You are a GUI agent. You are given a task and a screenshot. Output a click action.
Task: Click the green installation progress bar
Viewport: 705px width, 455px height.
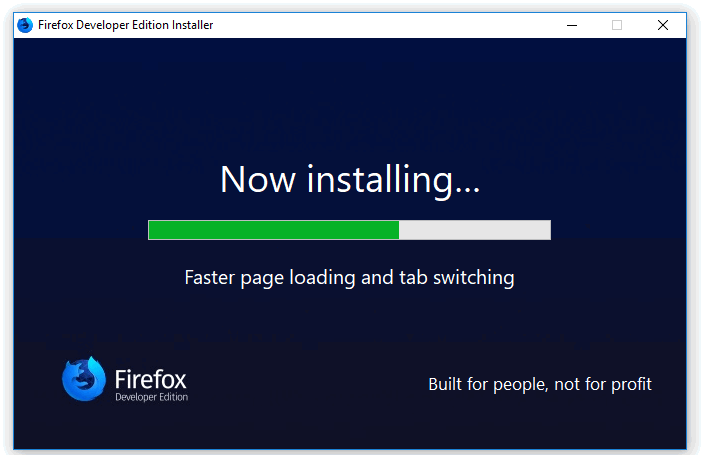click(x=349, y=230)
